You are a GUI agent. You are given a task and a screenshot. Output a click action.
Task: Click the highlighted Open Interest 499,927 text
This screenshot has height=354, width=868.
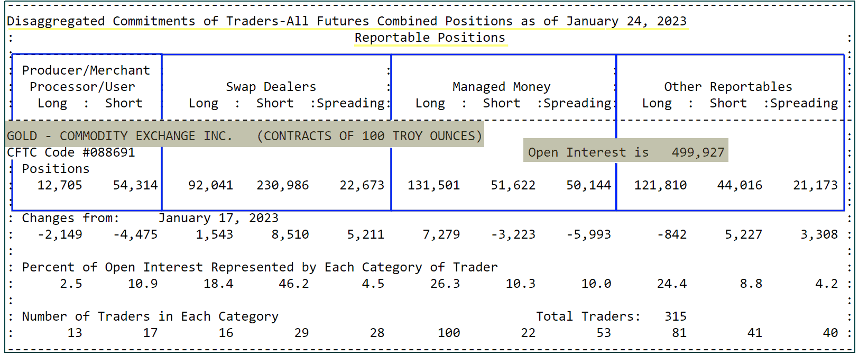tap(626, 152)
